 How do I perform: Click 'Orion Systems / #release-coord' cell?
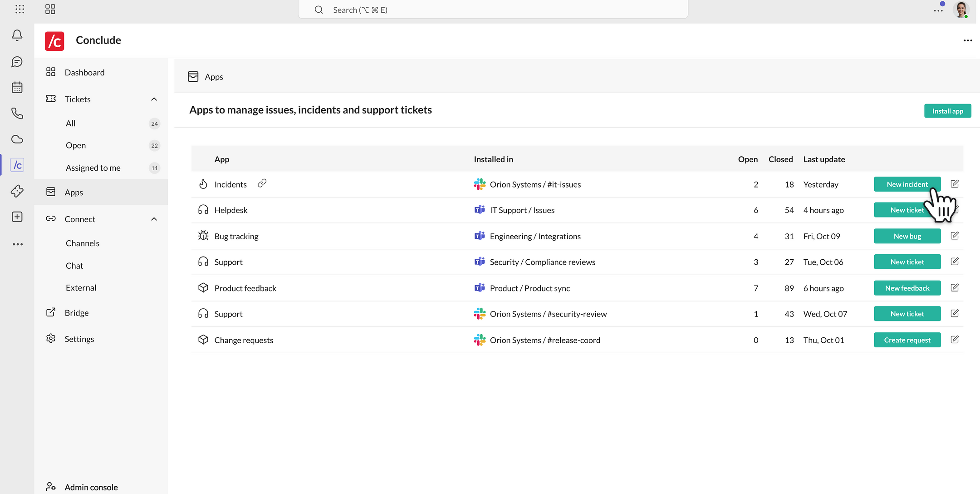(545, 340)
